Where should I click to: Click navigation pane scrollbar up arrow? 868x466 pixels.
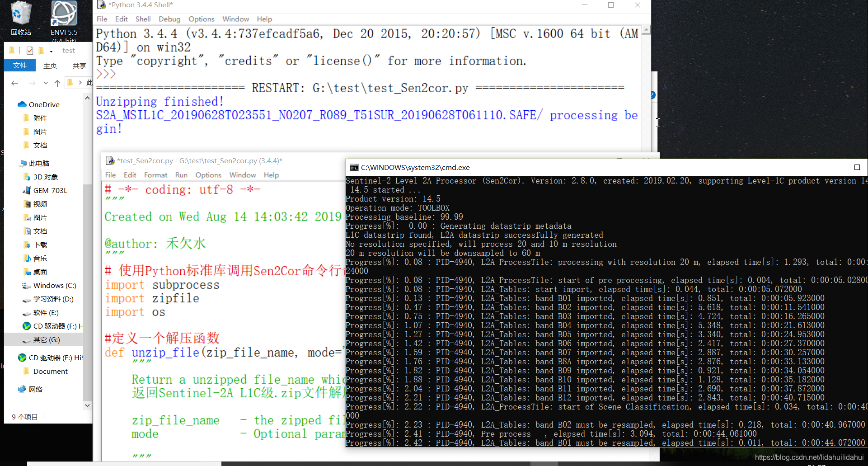click(87, 98)
